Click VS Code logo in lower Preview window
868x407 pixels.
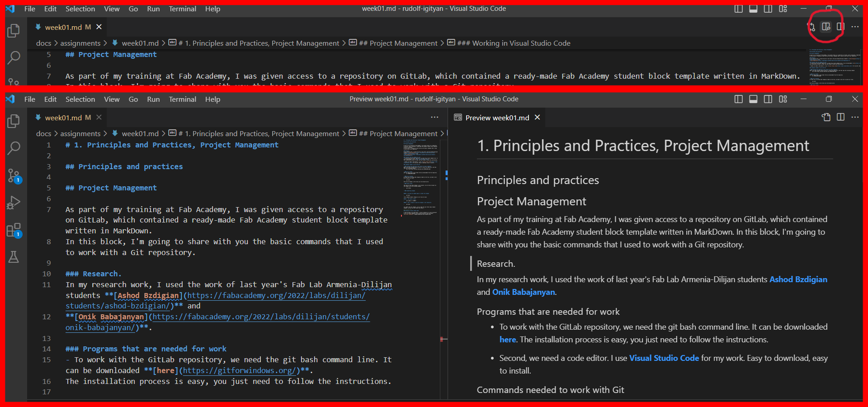point(10,99)
